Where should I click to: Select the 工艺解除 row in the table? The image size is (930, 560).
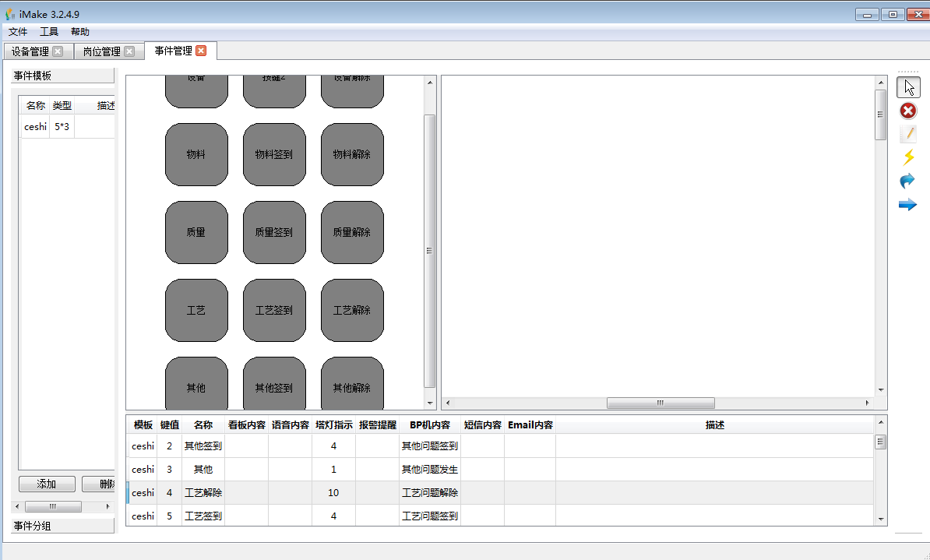pos(203,492)
